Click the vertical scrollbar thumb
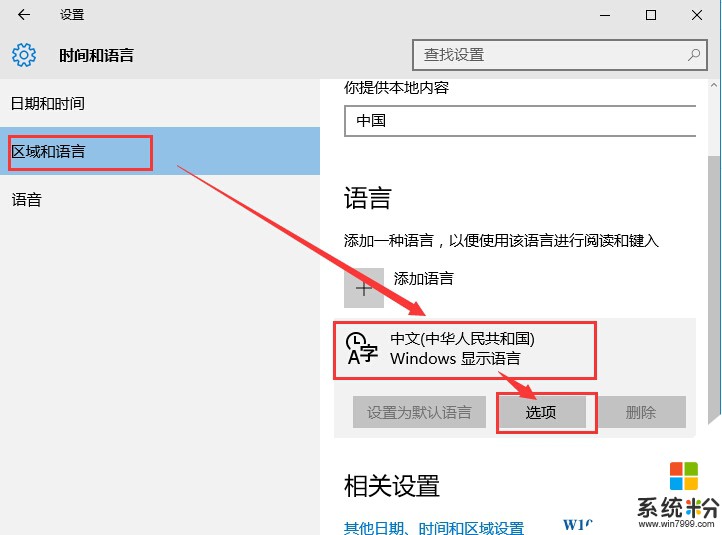 [714, 288]
